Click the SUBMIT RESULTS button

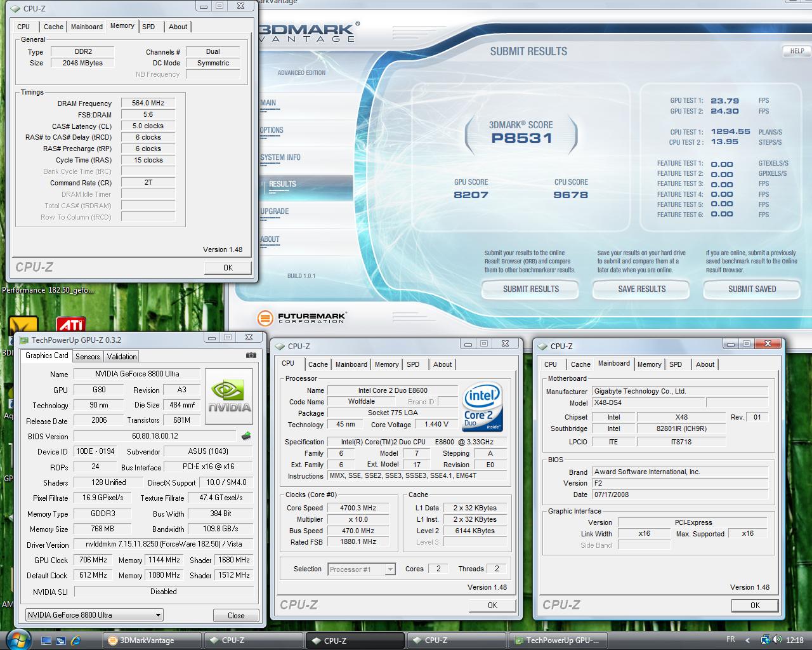tap(531, 289)
